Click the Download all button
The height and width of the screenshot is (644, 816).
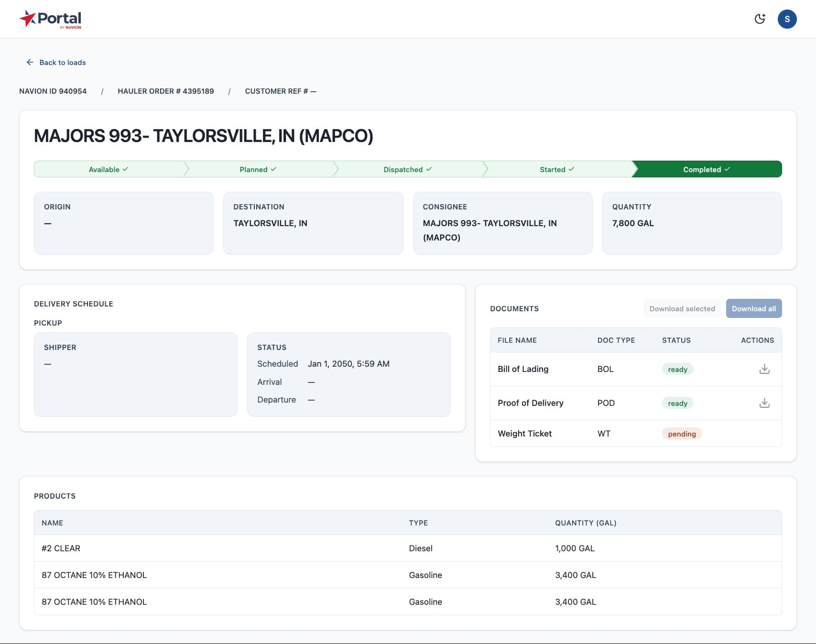pyautogui.click(x=754, y=308)
